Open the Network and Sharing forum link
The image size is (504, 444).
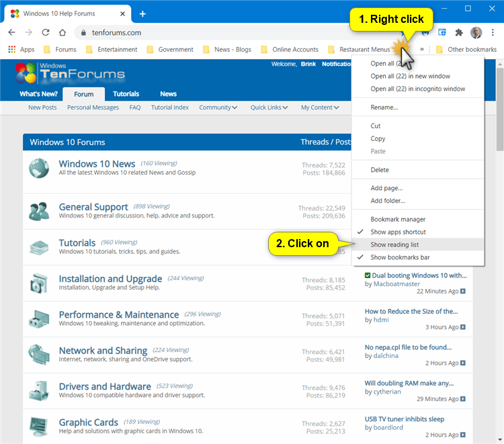click(103, 351)
